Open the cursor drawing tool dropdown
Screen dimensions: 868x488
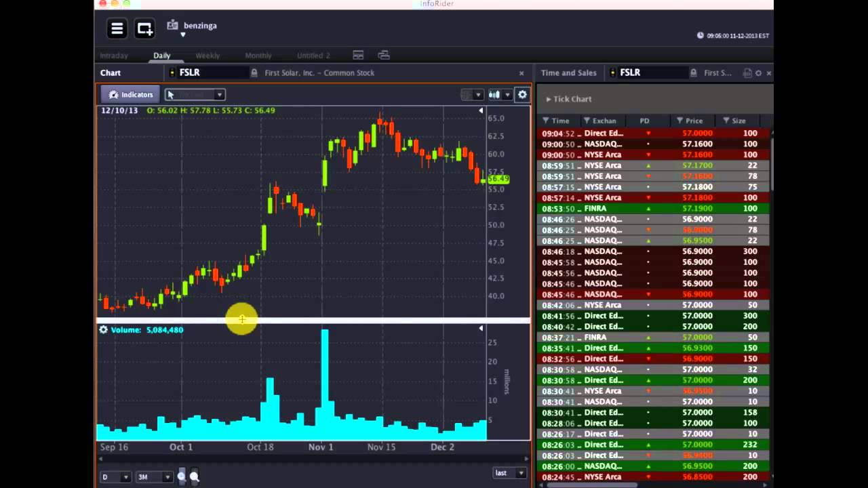[x=195, y=95]
